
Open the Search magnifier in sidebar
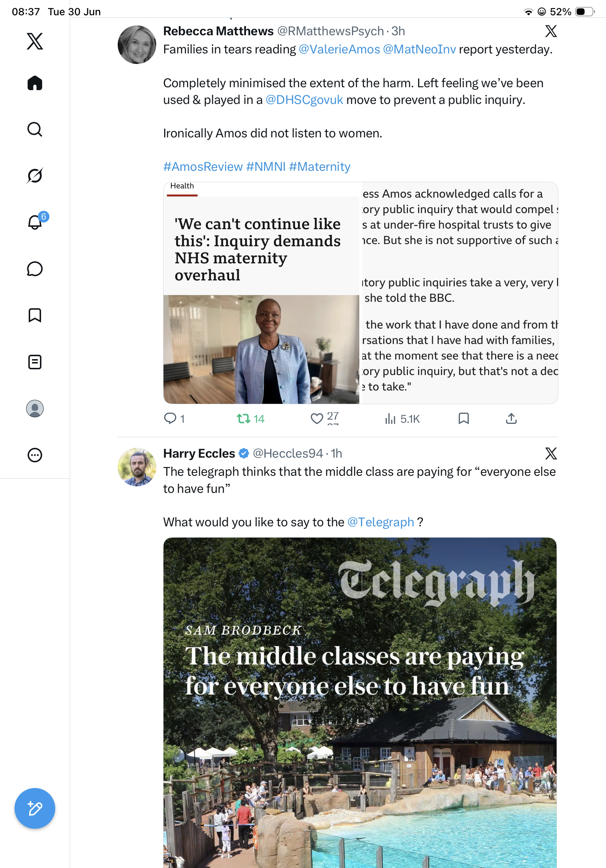coord(35,129)
